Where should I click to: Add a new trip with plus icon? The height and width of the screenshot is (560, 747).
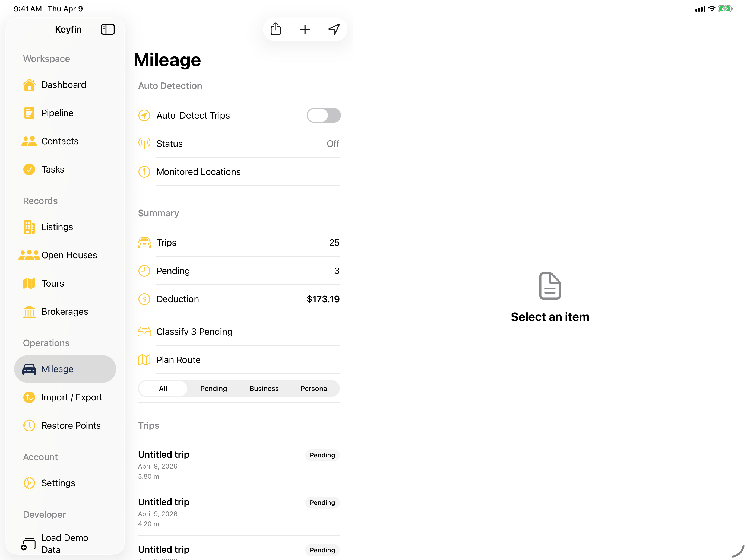(x=305, y=29)
